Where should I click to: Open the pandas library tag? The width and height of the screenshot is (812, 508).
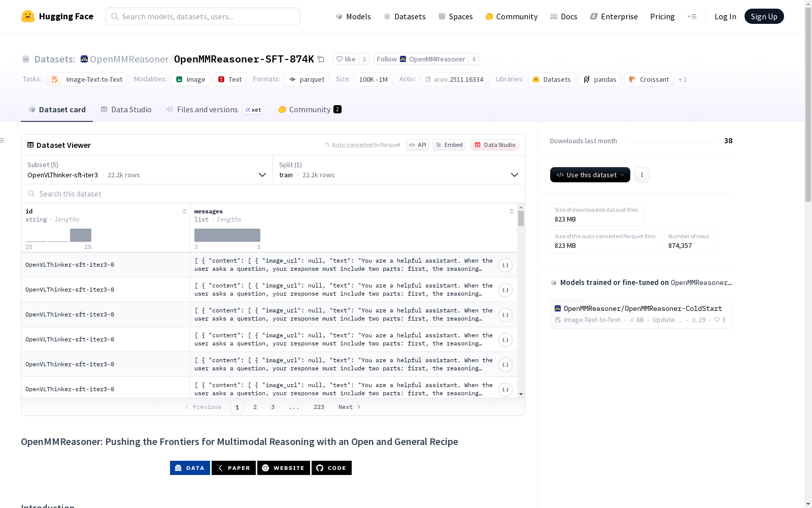pyautogui.click(x=600, y=79)
